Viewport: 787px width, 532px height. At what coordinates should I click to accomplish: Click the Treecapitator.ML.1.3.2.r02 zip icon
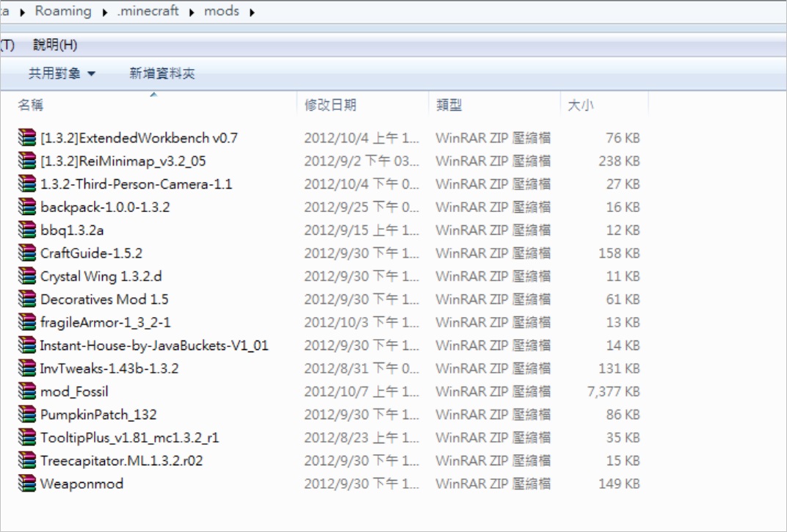(x=27, y=461)
